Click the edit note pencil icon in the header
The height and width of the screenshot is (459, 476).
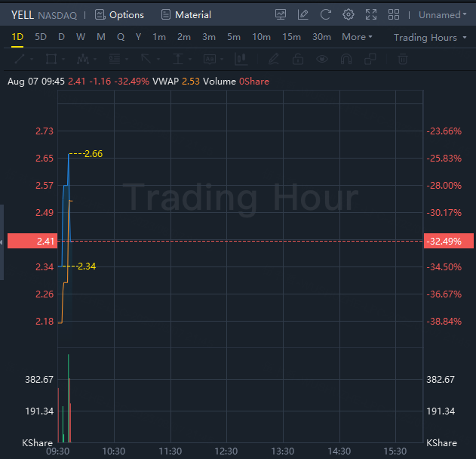[303, 15]
